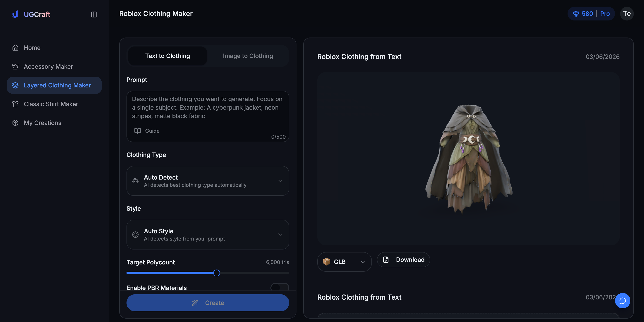Viewport: 644px width, 322px height.
Task: Click the 580 credits Pro badge
Action: (591, 13)
